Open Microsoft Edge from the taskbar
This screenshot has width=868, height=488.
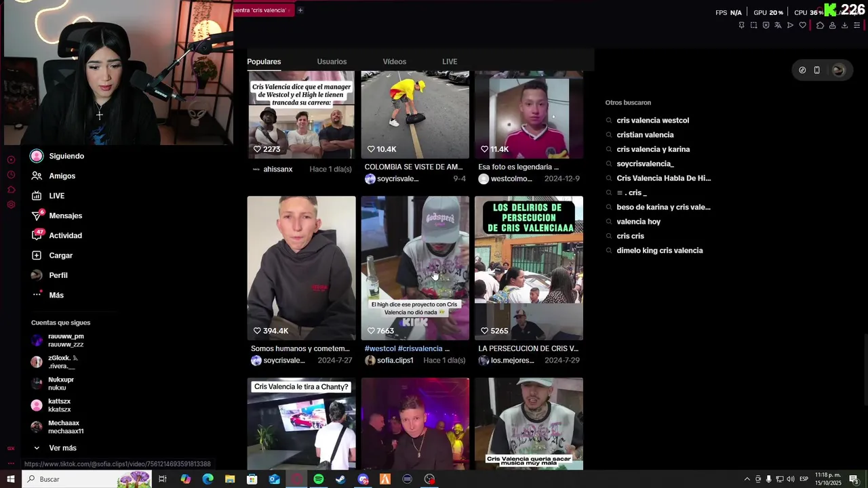(208, 479)
